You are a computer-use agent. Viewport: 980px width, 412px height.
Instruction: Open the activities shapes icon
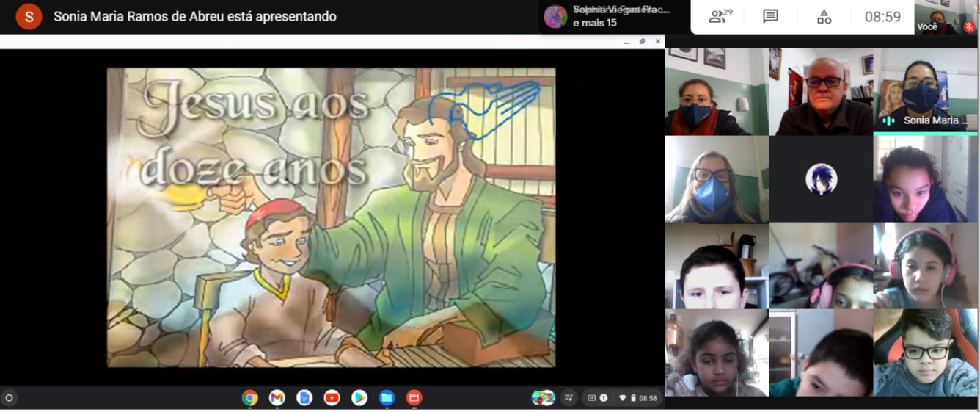coord(824,17)
